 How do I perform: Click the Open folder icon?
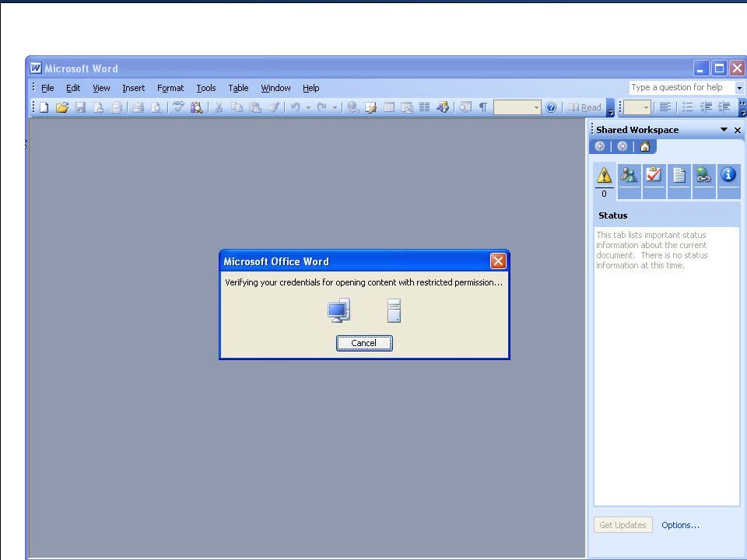click(x=62, y=107)
